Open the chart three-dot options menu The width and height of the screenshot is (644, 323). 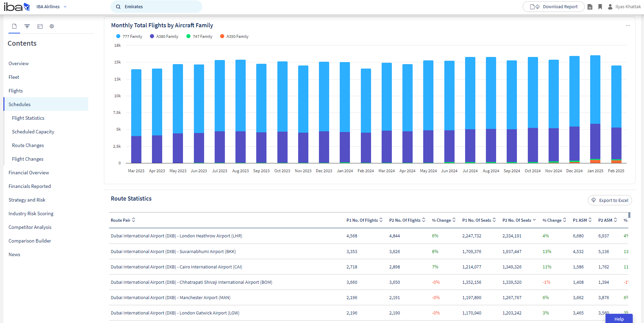point(628,26)
